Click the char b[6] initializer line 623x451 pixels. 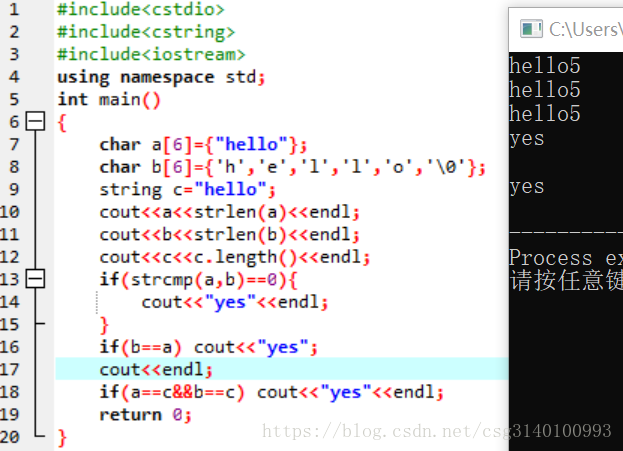292,167
